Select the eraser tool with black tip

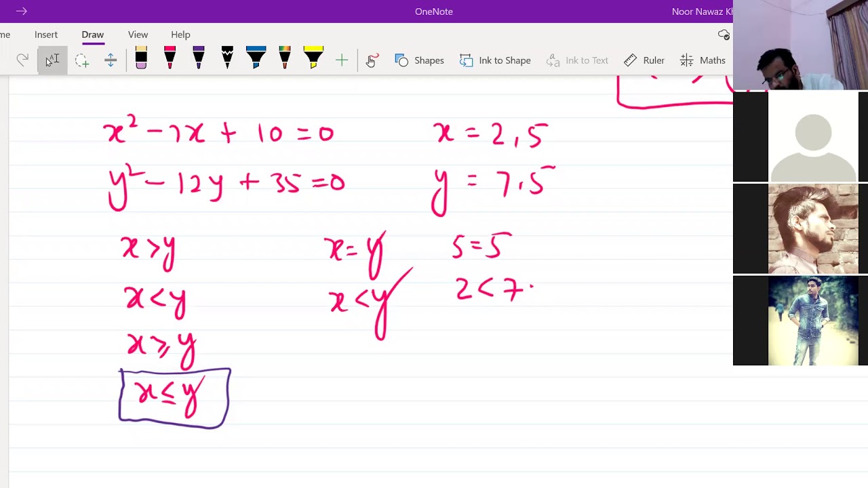141,59
